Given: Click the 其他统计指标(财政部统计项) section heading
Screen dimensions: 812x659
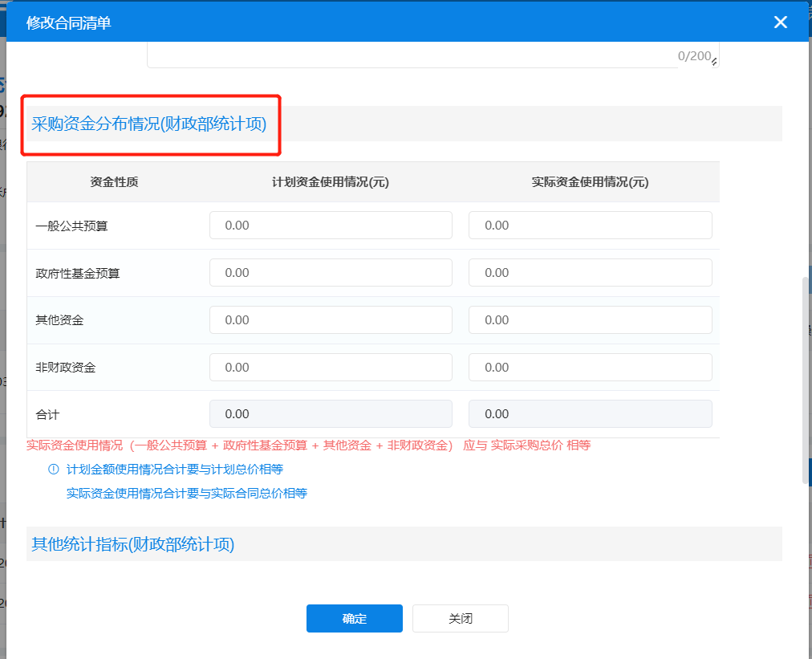Looking at the screenshot, I should click(x=132, y=544).
